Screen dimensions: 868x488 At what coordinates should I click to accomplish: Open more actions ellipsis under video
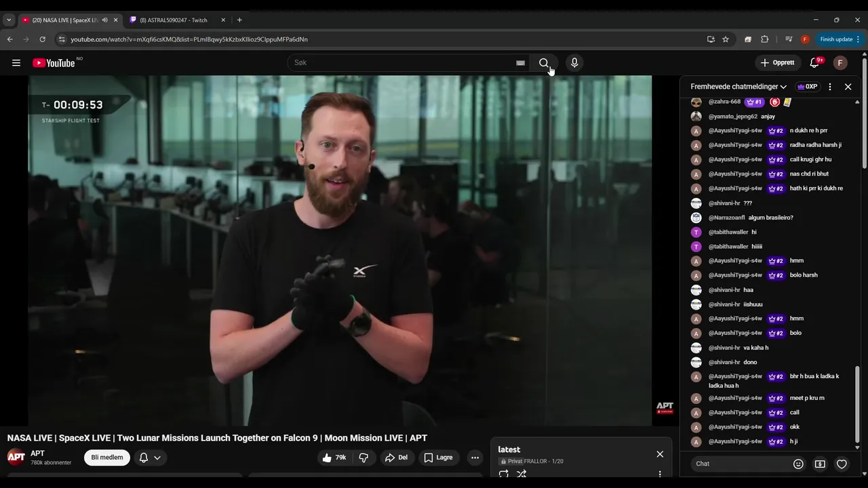[475, 457]
